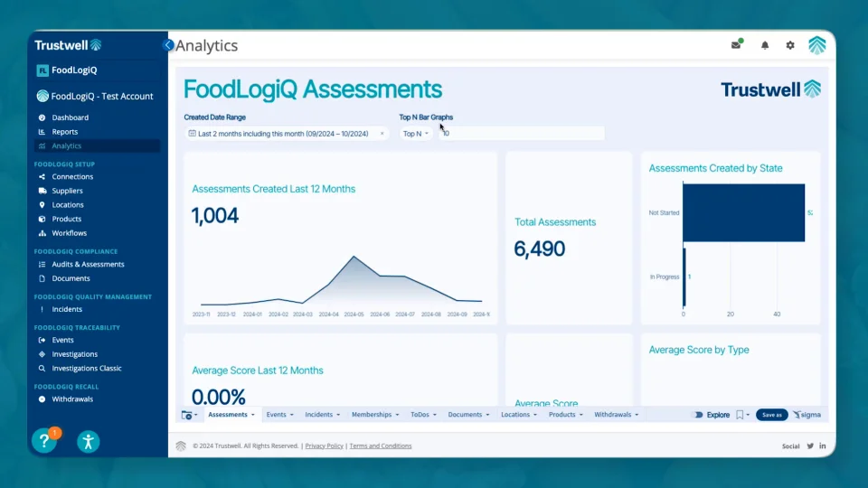Open the accessibility options button
The height and width of the screenshot is (488, 868).
coord(88,442)
